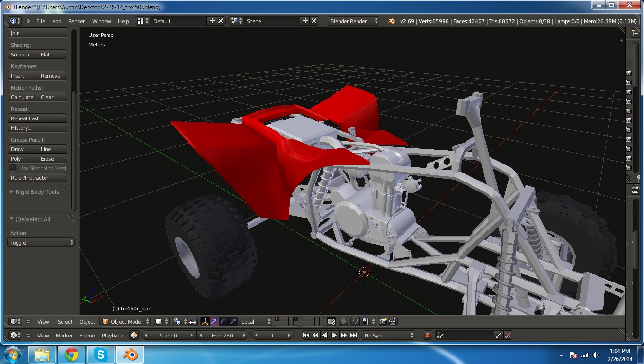Toggle automatic keyframe record button
Viewport: 644px width, 364px height.
click(428, 335)
